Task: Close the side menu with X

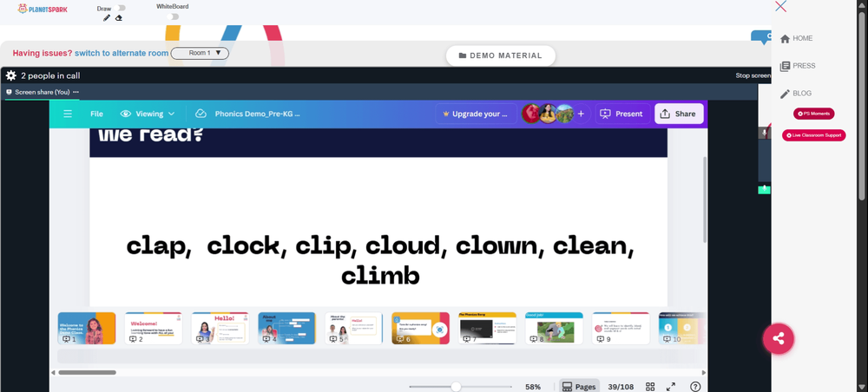Action: [780, 6]
